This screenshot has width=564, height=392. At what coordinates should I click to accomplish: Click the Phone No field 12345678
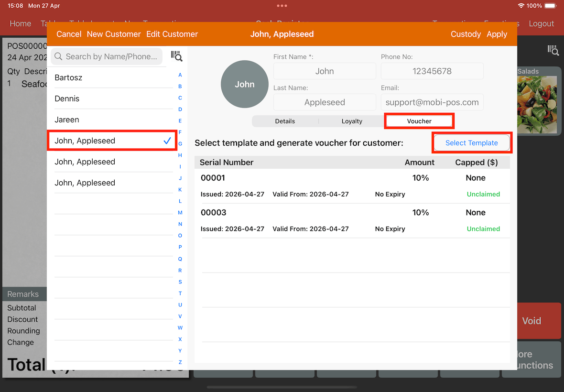tap(432, 71)
